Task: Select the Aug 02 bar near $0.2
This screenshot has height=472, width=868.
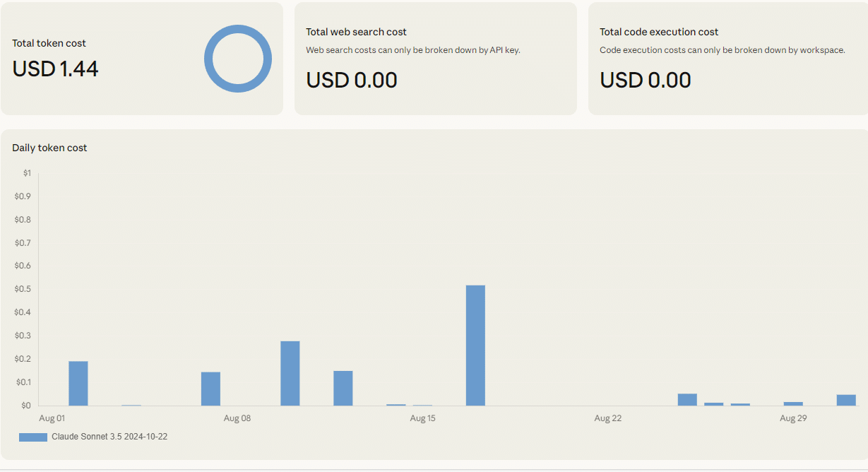Action: coord(78,383)
